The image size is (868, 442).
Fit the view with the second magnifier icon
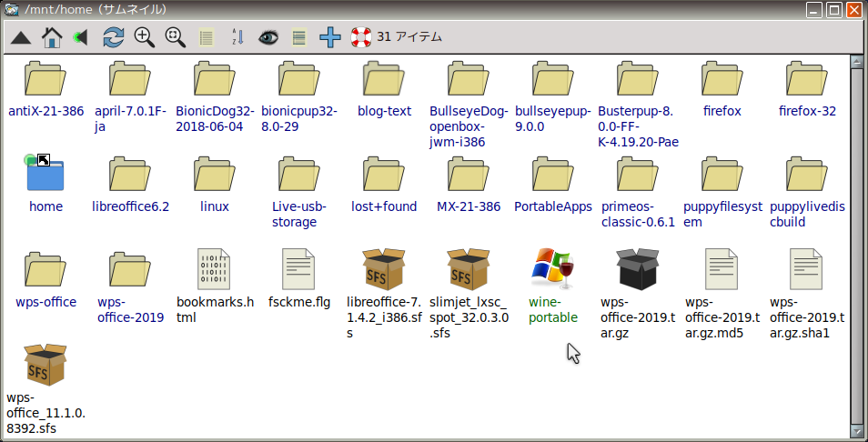coord(176,37)
